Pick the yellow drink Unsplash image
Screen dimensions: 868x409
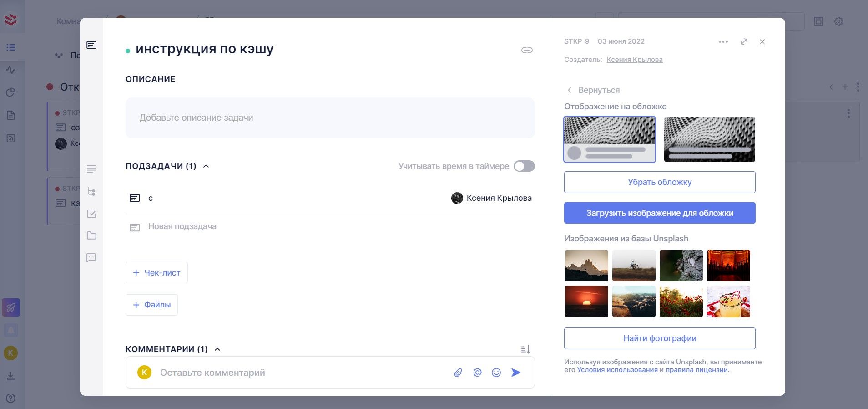point(728,302)
